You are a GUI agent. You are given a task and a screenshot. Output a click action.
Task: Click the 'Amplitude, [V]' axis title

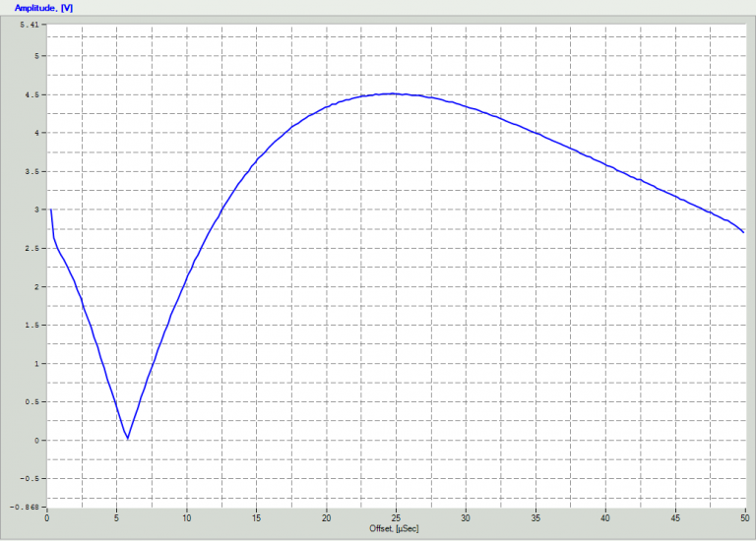tap(43, 8)
